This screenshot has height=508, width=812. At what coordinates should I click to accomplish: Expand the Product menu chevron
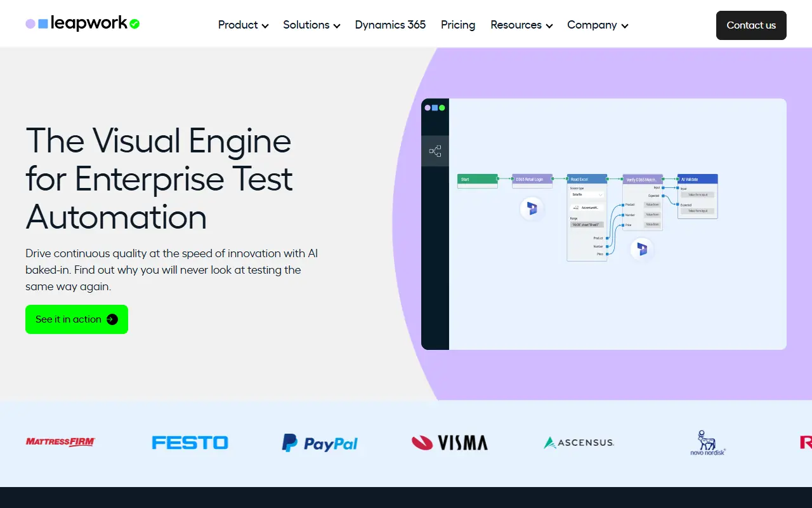coord(265,26)
